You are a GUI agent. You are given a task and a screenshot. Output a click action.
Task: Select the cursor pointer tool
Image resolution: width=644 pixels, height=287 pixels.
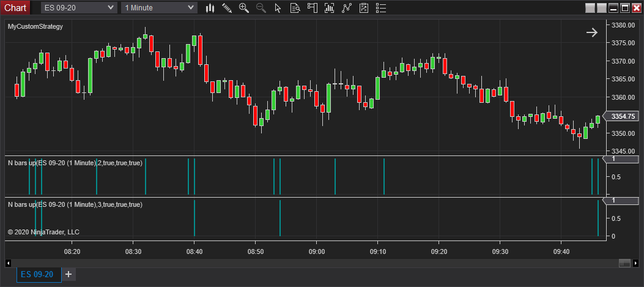click(x=278, y=8)
